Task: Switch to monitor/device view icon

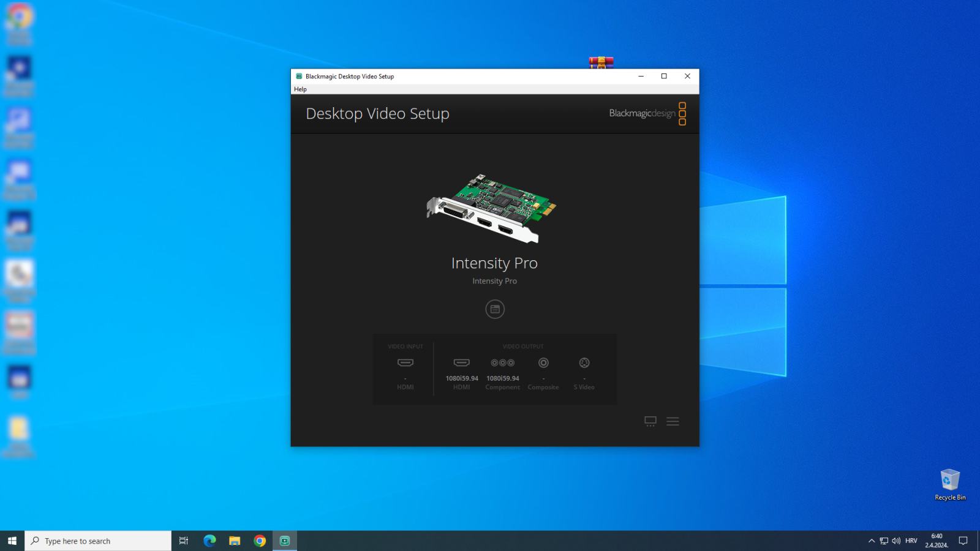Action: click(x=650, y=421)
